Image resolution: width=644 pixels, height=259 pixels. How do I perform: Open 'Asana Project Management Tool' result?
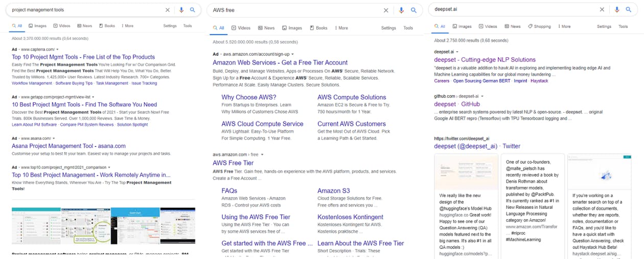(68, 146)
